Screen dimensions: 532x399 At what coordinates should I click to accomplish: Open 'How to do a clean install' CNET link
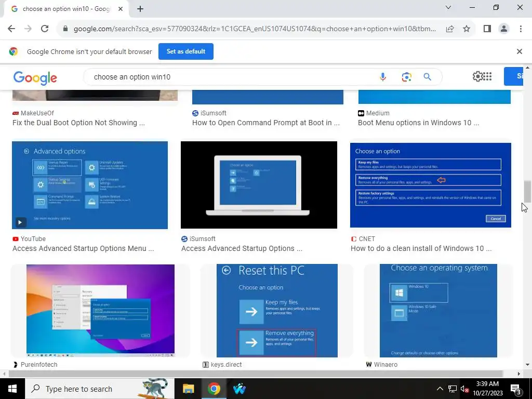click(421, 248)
